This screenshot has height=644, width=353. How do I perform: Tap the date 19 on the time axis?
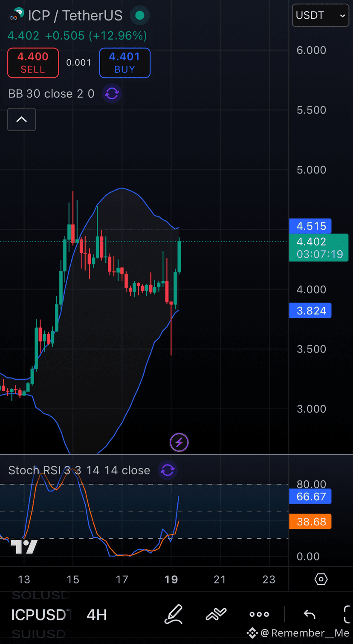click(x=171, y=579)
